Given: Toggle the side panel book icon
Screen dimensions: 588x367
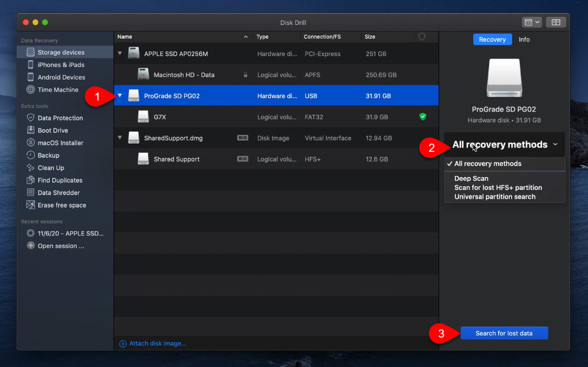Looking at the screenshot, I should [x=556, y=22].
